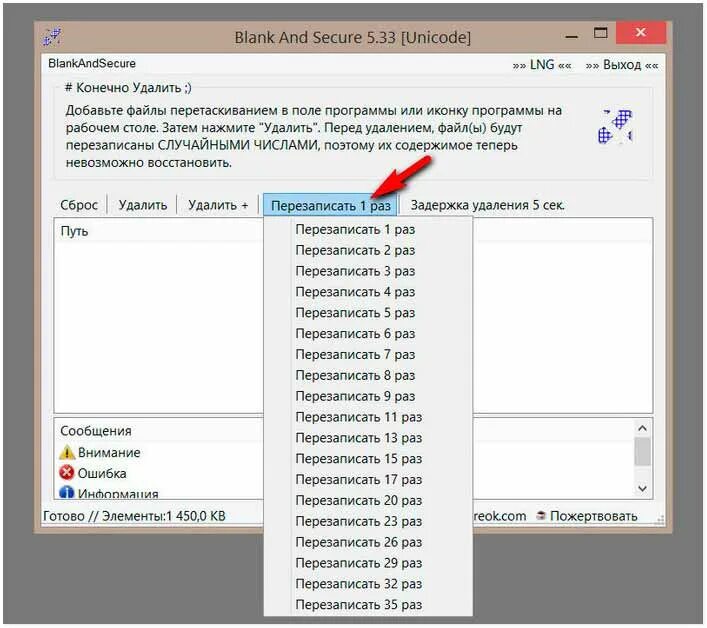Pick Перезаписать 29 раз menu item
Screen dimensions: 707x628
pyautogui.click(x=368, y=563)
